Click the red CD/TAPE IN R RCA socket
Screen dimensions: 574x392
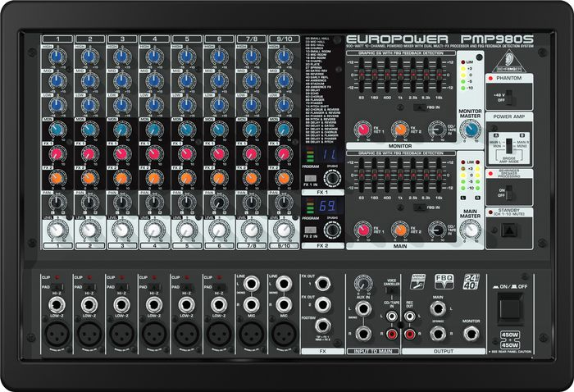click(x=392, y=334)
